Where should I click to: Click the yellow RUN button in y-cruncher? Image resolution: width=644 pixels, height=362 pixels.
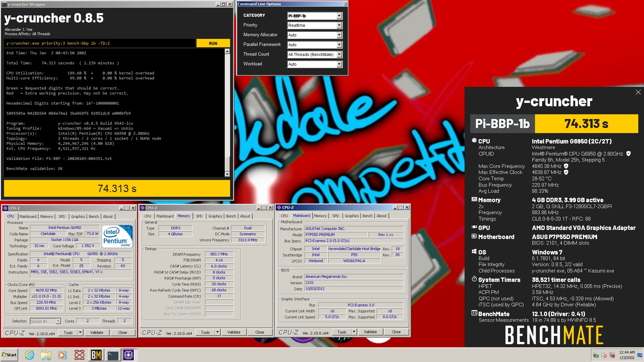point(213,43)
